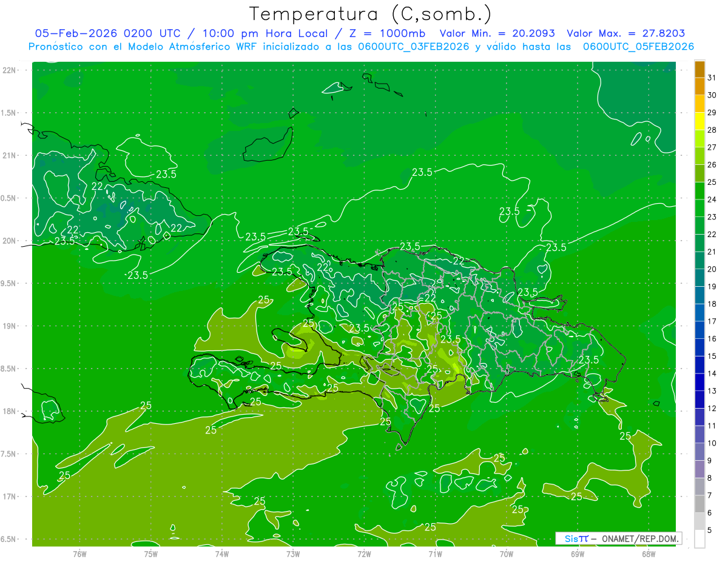Click the '0600UTC_05FEB2026' valid-until time

(638, 47)
